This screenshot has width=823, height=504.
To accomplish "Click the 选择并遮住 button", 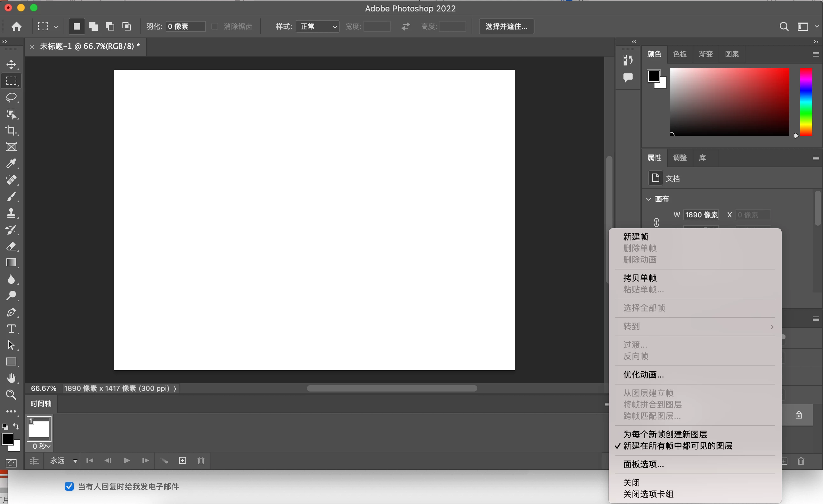I will click(x=506, y=26).
